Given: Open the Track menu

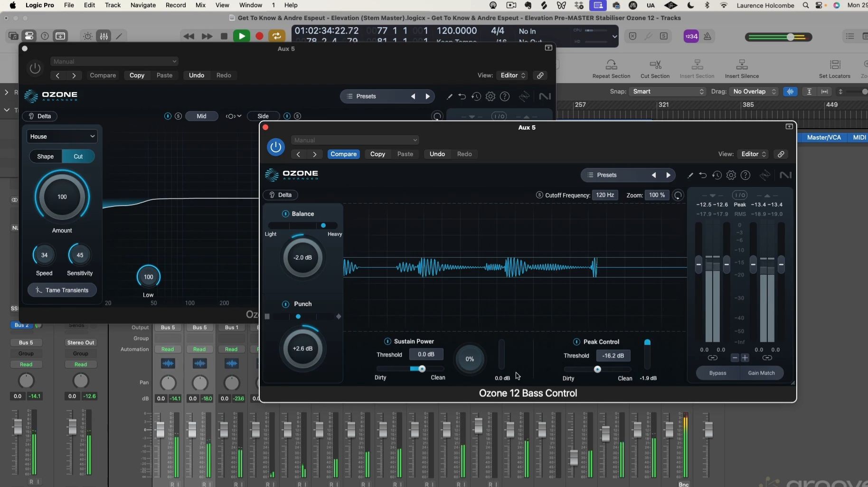Looking at the screenshot, I should pos(113,5).
